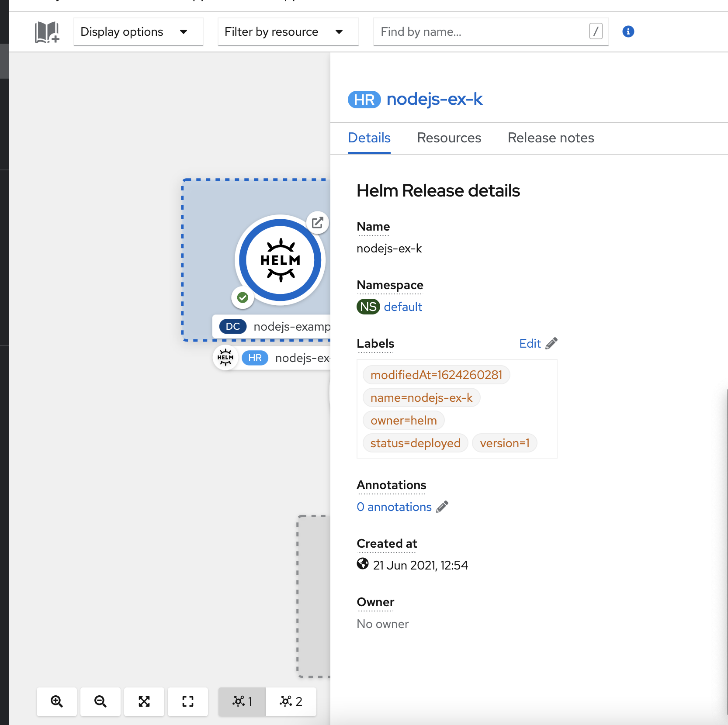Select topology layout 1
This screenshot has height=725, width=728.
click(242, 701)
